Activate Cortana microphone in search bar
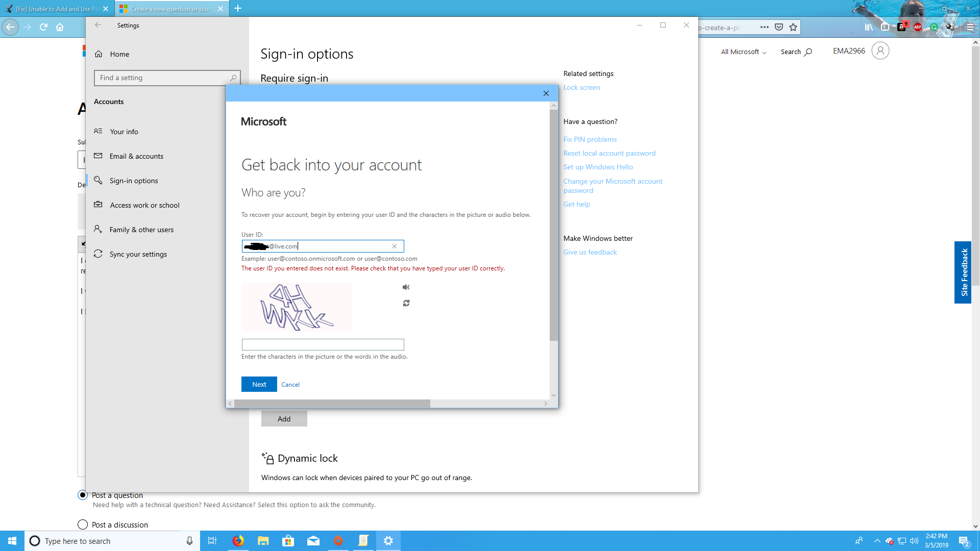980x551 pixels. [189, 540]
